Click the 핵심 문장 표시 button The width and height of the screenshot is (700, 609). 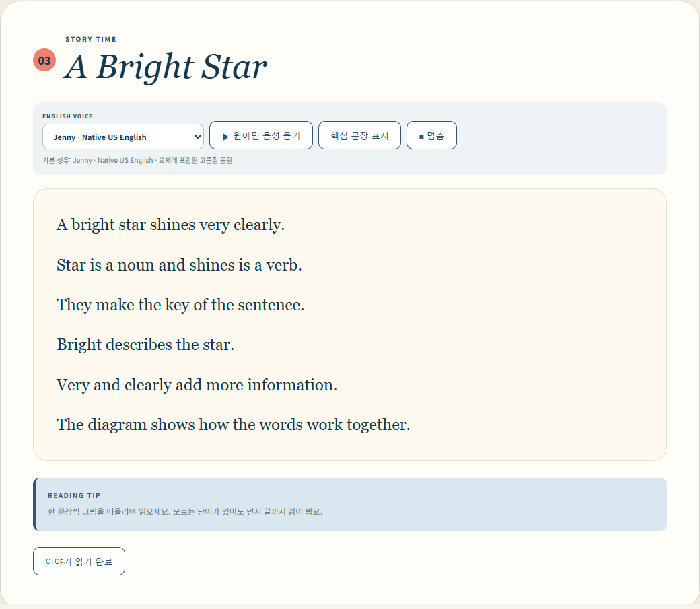[359, 135]
